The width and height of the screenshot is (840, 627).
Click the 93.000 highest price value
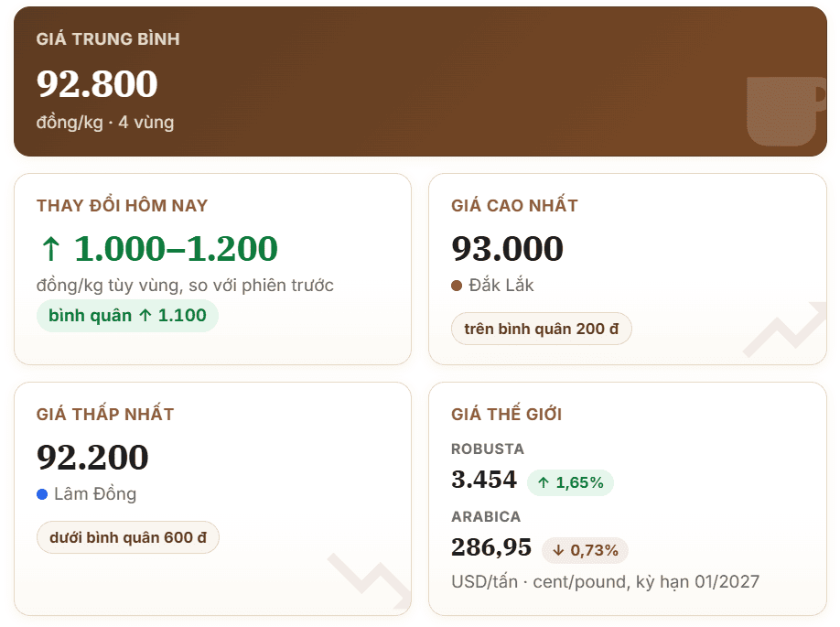coord(507,249)
